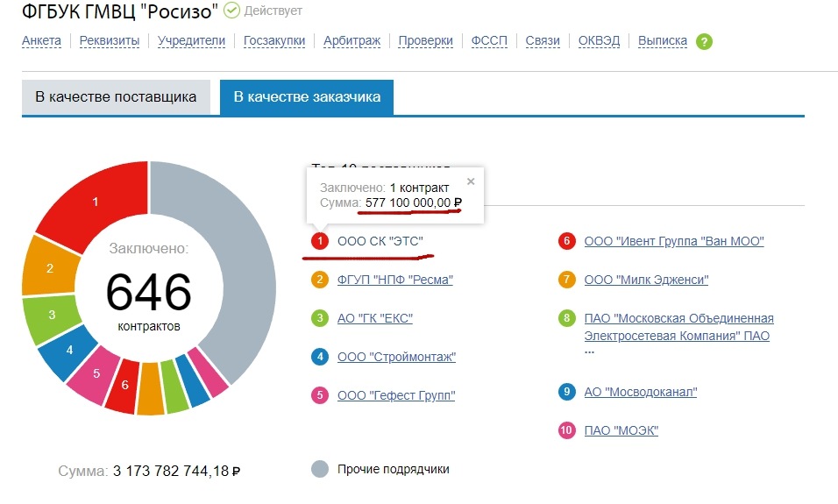The height and width of the screenshot is (504, 838).
Task: Open the 'Арбитраж' section link
Action: click(352, 40)
